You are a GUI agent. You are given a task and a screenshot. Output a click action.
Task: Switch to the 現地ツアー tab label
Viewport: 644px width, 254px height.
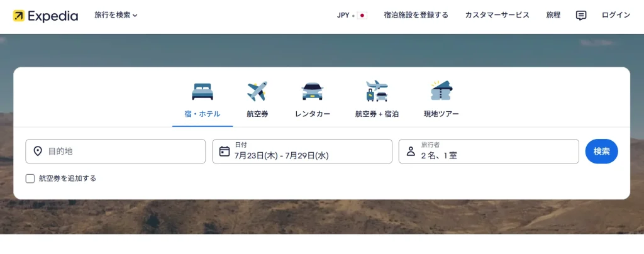441,114
